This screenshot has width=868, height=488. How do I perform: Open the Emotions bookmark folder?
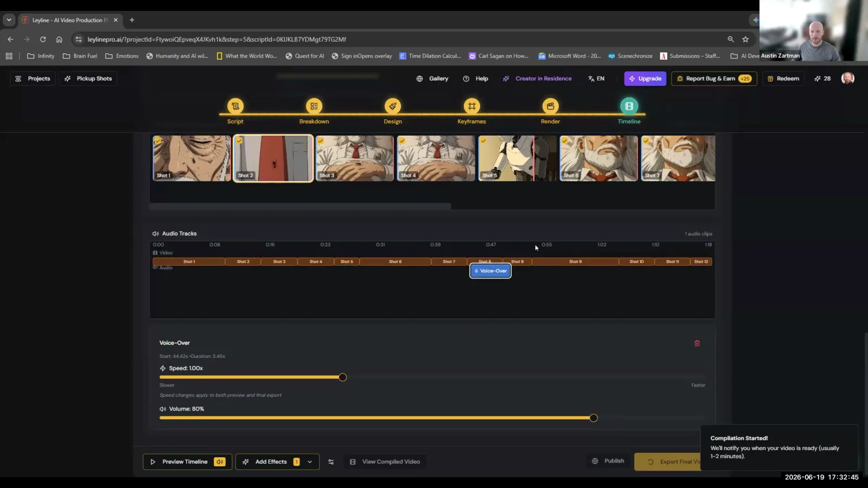(122, 56)
